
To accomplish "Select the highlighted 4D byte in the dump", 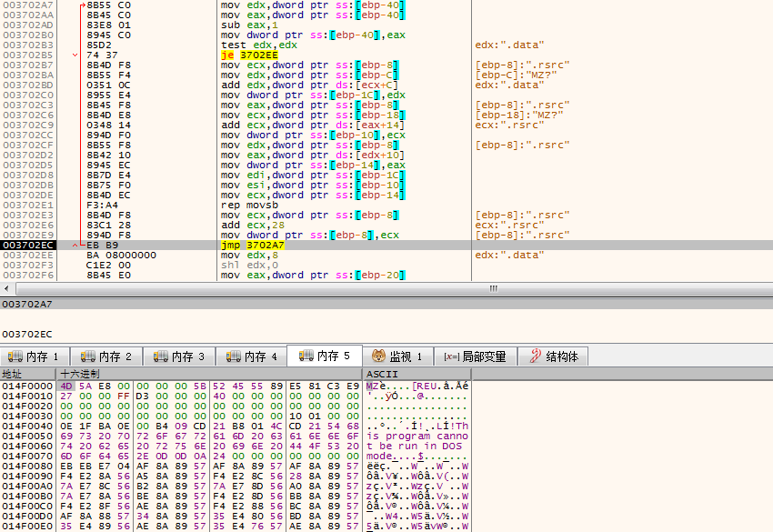I will (66, 386).
